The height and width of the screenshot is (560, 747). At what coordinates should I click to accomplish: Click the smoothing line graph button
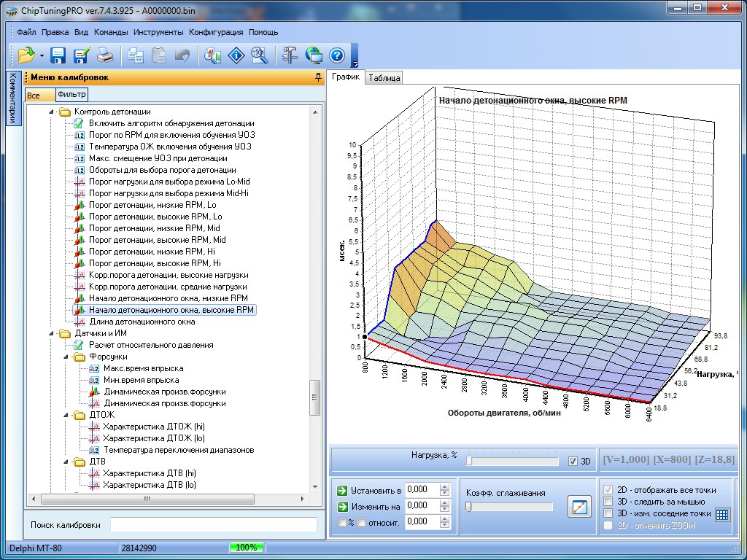pos(579,507)
